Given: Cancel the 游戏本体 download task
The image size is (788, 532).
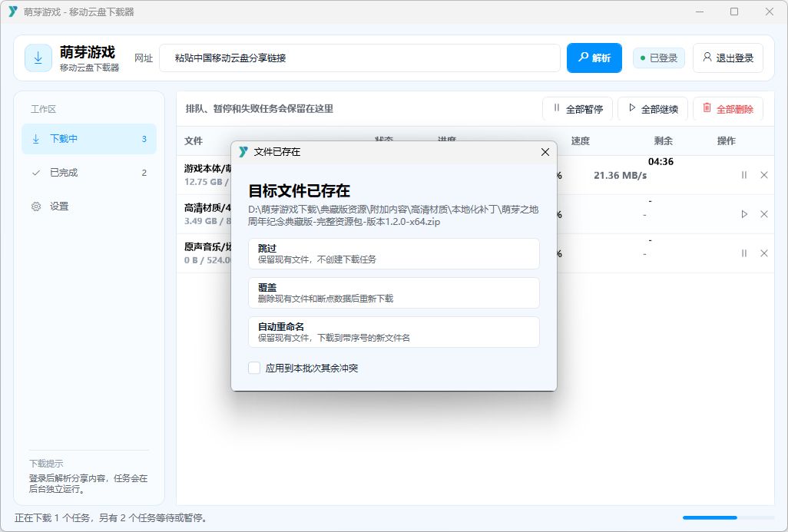Looking at the screenshot, I should [764, 175].
